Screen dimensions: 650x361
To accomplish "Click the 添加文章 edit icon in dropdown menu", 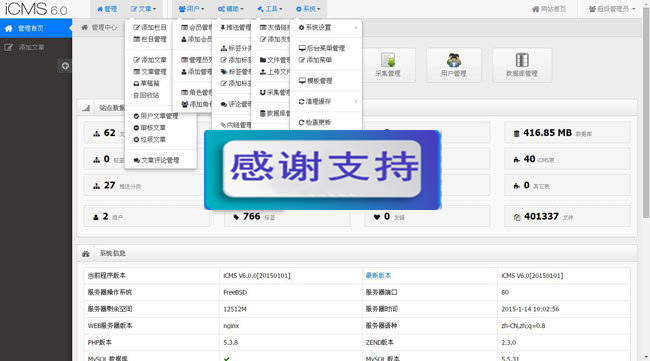I will [x=136, y=60].
